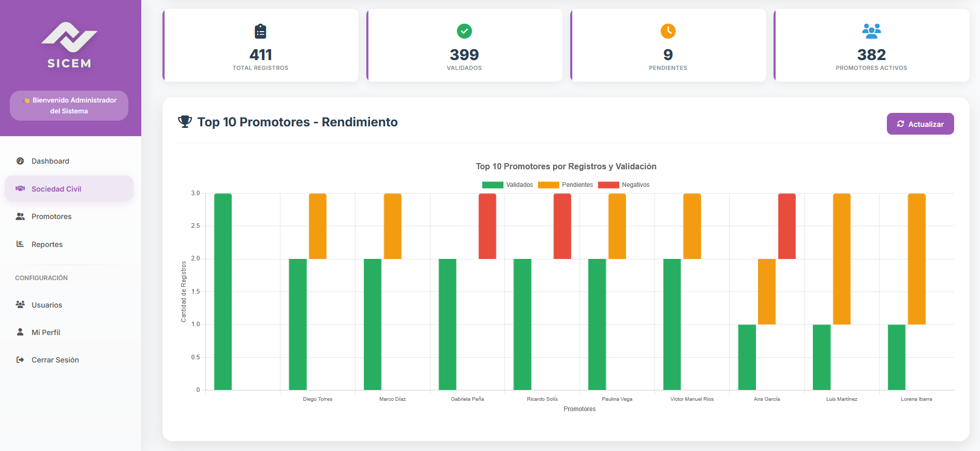Toggle the Negativos legend entry
Image resolution: width=980 pixels, height=451 pixels.
click(624, 185)
